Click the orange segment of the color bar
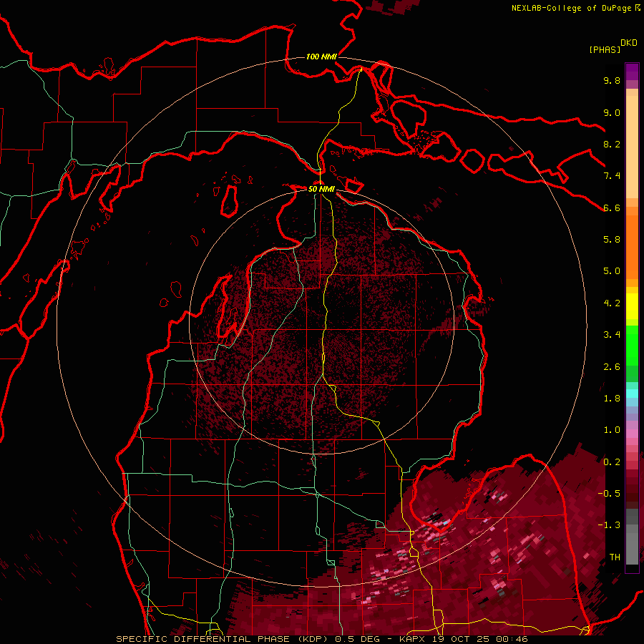This screenshot has height=644, width=644. (632, 246)
